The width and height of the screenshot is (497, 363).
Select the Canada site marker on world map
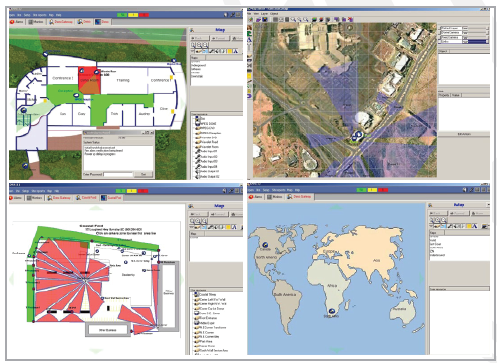click(x=266, y=245)
